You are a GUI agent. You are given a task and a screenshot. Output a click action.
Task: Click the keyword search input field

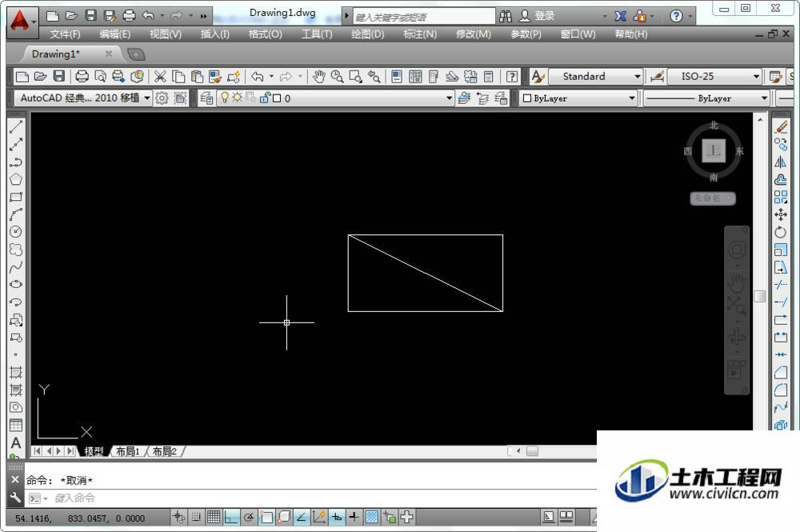423,17
